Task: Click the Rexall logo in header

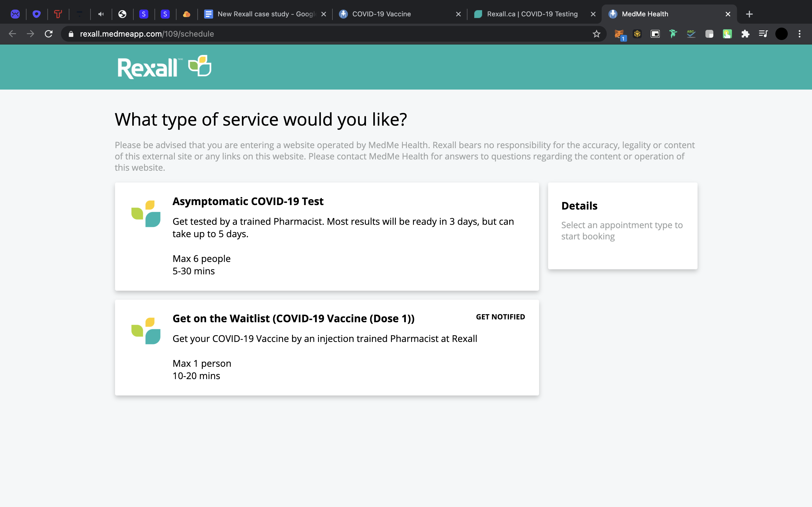Action: [x=164, y=67]
